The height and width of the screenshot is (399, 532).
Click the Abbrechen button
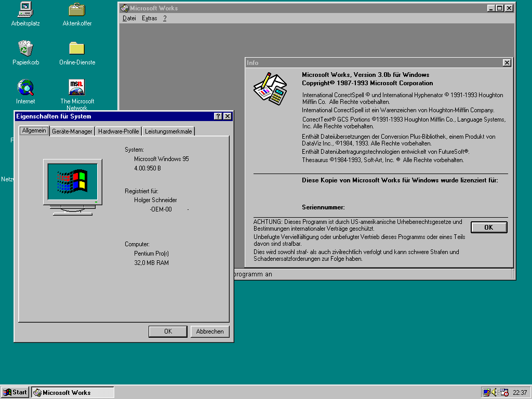click(x=210, y=331)
